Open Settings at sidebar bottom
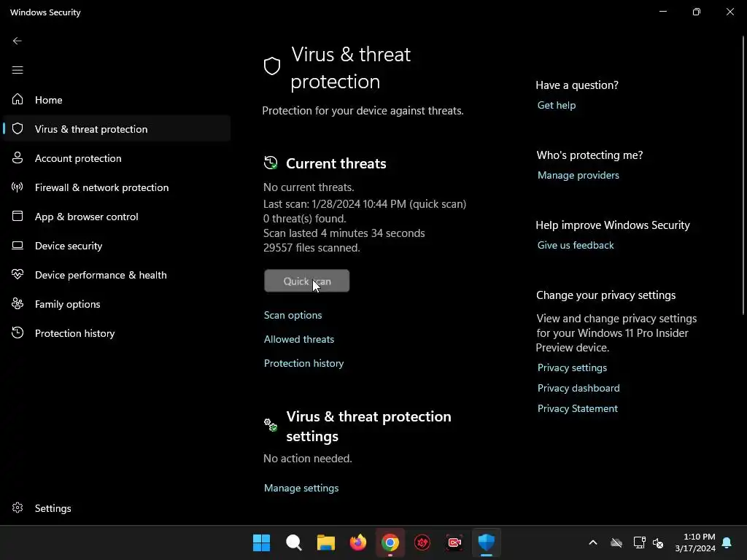Viewport: 747px width, 560px height. click(x=117, y=508)
